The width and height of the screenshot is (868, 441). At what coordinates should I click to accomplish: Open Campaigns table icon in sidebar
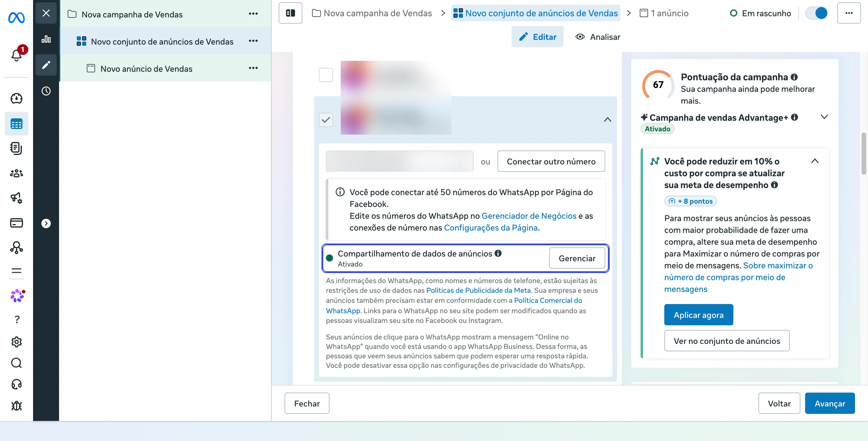click(16, 124)
